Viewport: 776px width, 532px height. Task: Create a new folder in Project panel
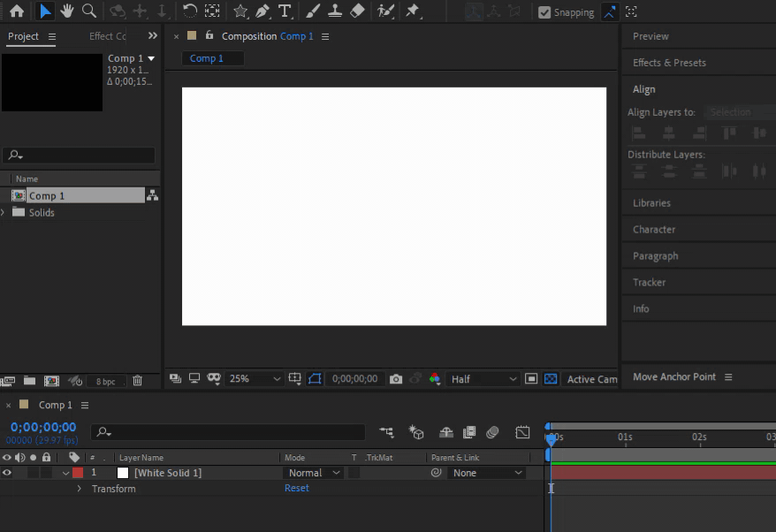point(30,381)
